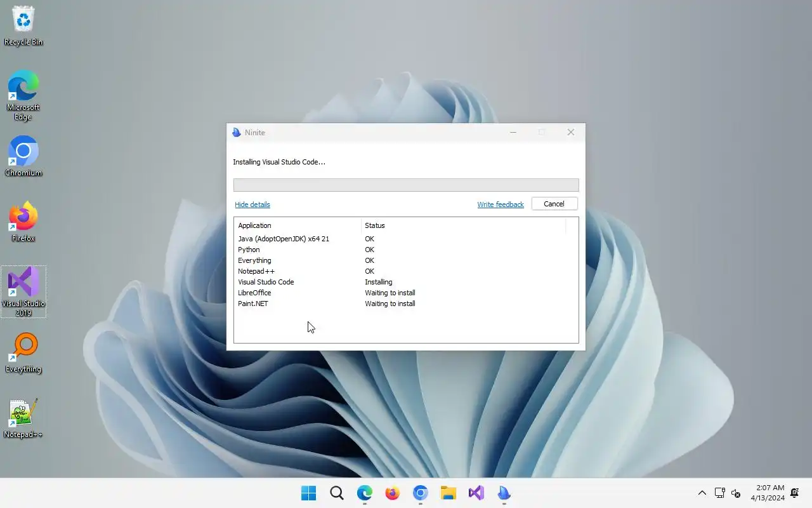The width and height of the screenshot is (812, 508).
Task: Select the Python row
Action: (406, 250)
